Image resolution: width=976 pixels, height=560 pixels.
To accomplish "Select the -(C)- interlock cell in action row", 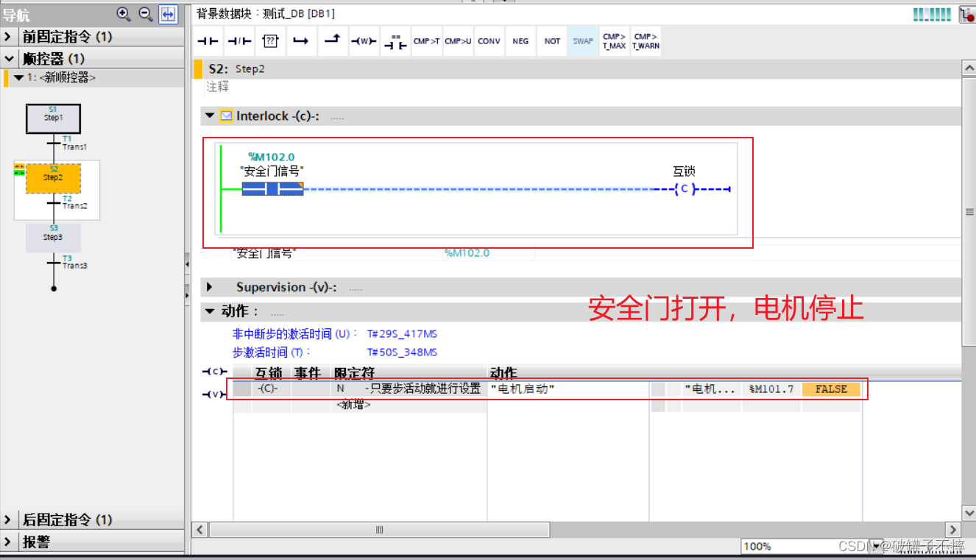I will point(271,389).
